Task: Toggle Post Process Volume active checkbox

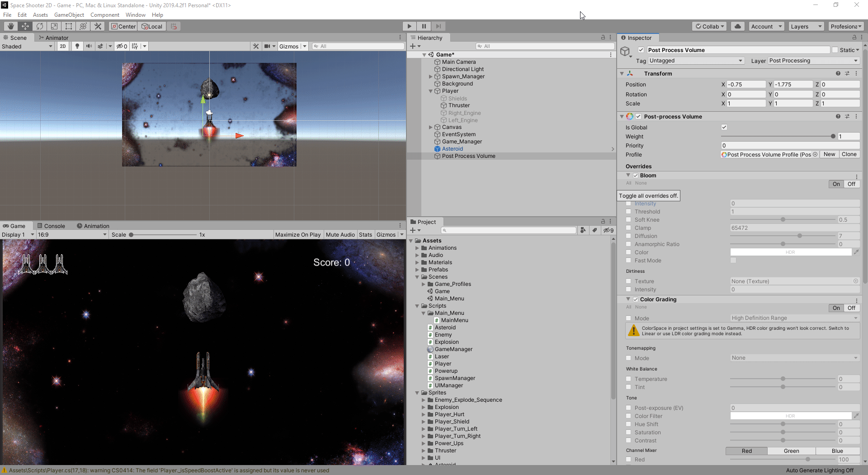Action: pos(641,50)
